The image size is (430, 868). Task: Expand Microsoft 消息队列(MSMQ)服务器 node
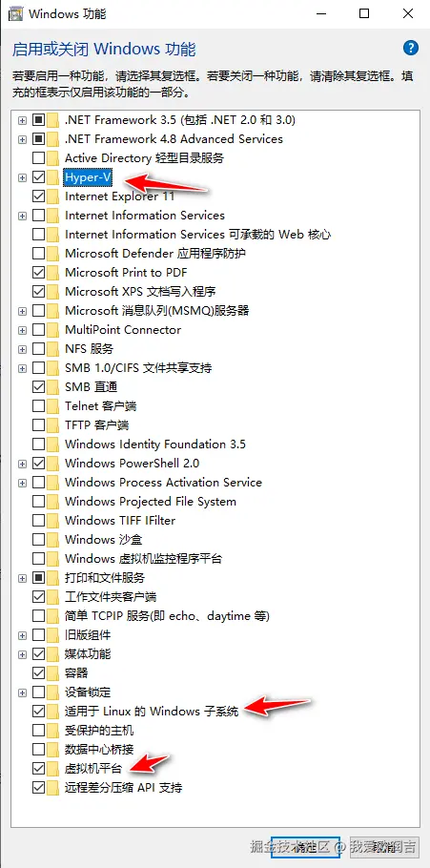(22, 311)
